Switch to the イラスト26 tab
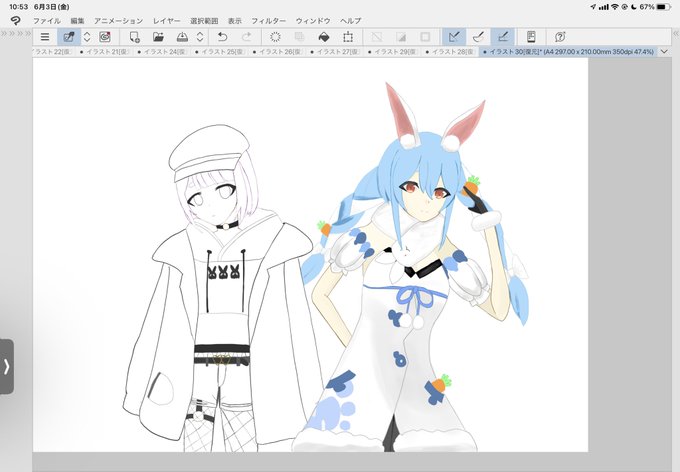This screenshot has width=680, height=472. tap(278, 52)
